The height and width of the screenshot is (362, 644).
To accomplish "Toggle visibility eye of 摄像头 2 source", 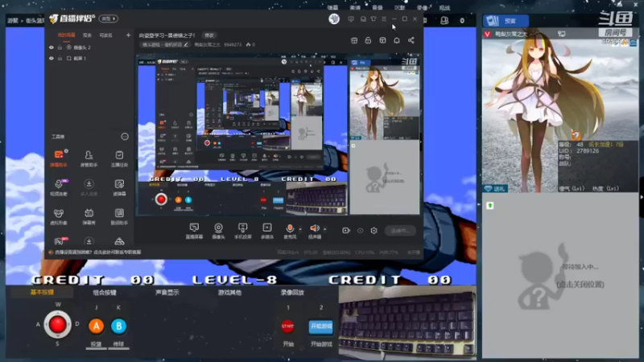I will point(52,47).
